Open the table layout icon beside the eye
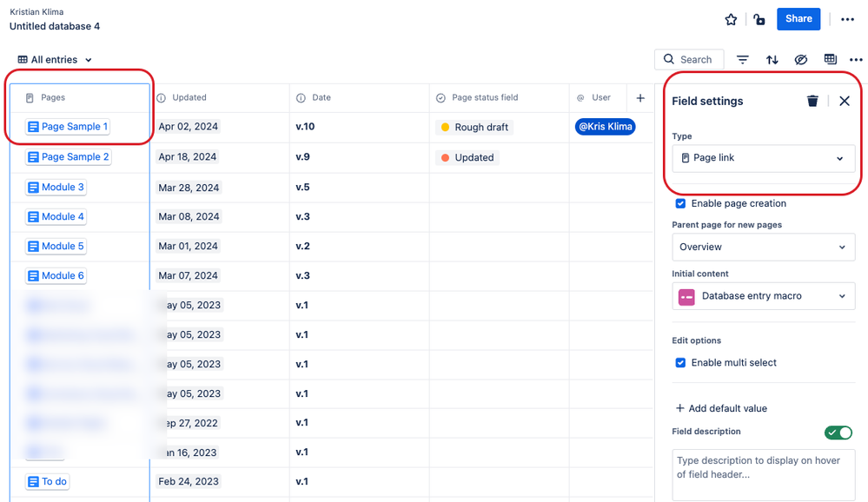The width and height of the screenshot is (868, 502). coord(830,59)
